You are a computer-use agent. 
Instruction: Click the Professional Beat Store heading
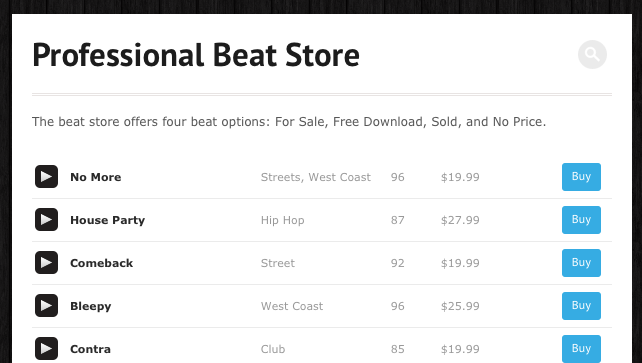click(x=196, y=54)
